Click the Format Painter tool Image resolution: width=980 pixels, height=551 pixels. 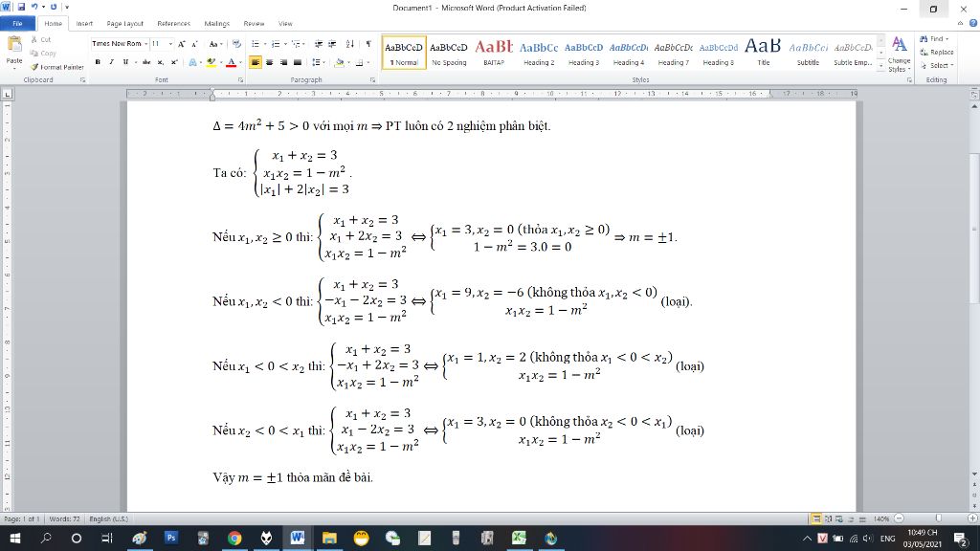[56, 67]
